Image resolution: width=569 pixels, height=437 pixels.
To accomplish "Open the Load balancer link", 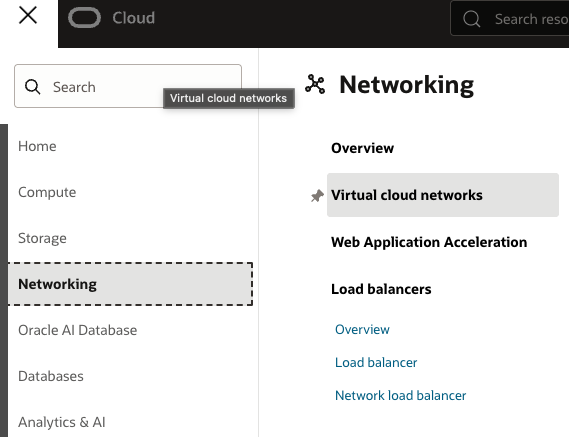I will coord(376,363).
